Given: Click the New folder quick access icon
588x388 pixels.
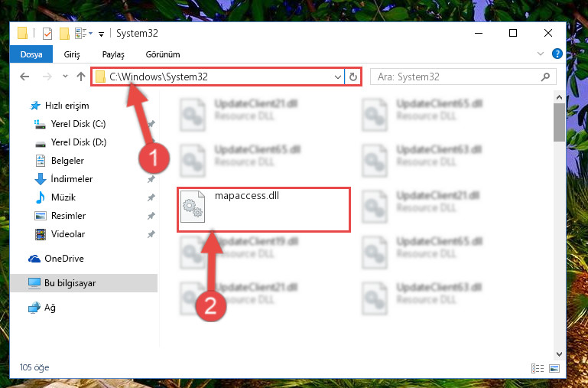Looking at the screenshot, I should 64,34.
